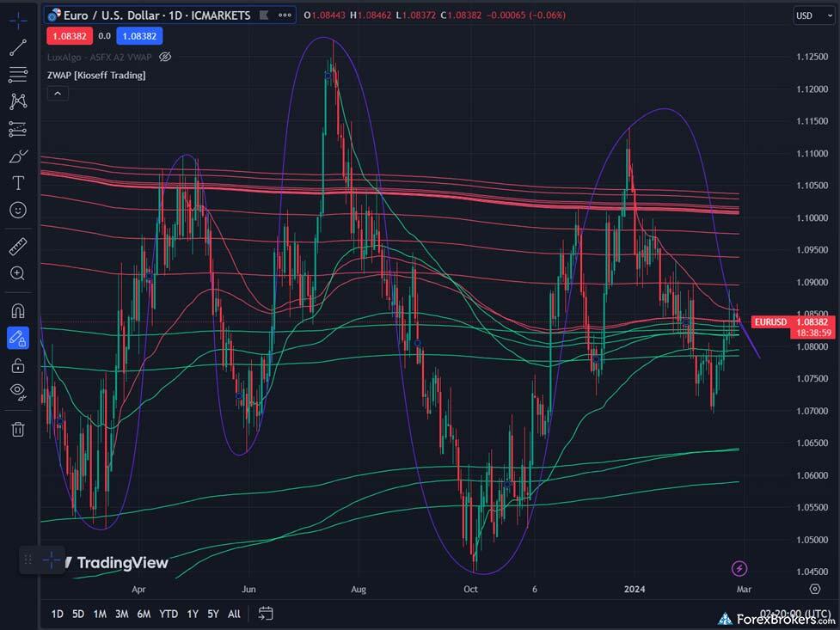The height and width of the screenshot is (630, 840).
Task: Delete drawings with the trash icon
Action: (x=17, y=429)
